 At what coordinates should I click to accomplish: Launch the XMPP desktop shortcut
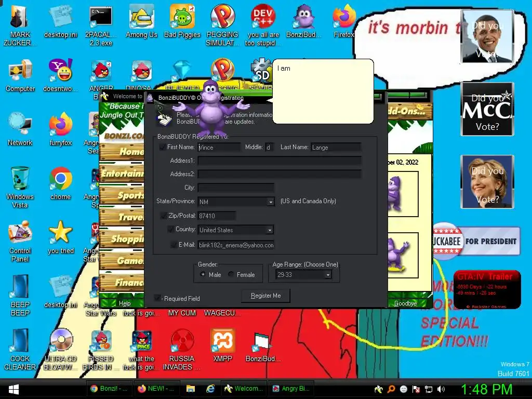point(222,345)
